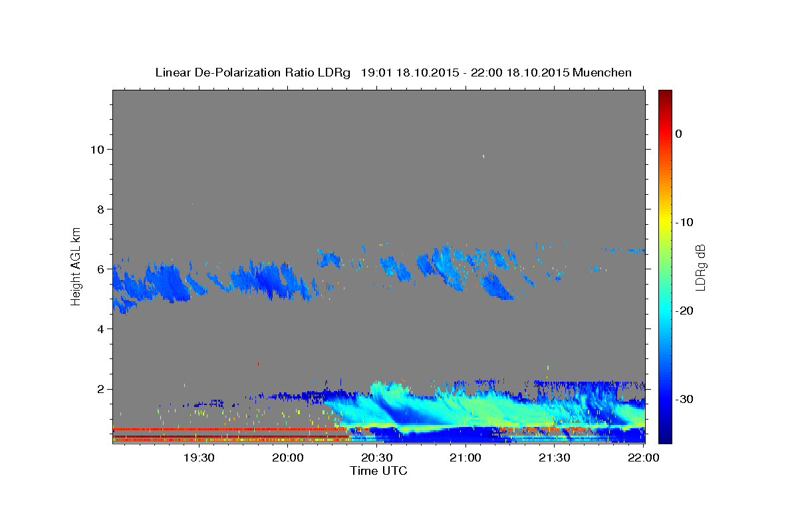Click the height tick label 4
Image resolution: width=798 pixels, height=532 pixels.
[100, 329]
